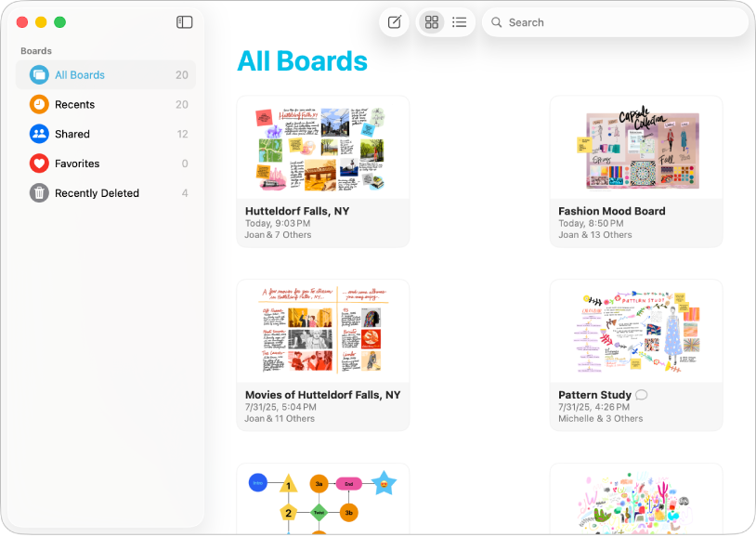This screenshot has width=756, height=537.
Task: Open Movies of Hutteldorf Falls, NY
Action: pos(322,332)
